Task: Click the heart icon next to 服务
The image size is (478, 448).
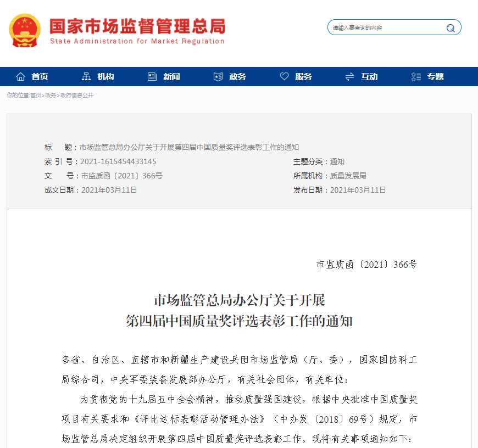Action: pos(284,76)
